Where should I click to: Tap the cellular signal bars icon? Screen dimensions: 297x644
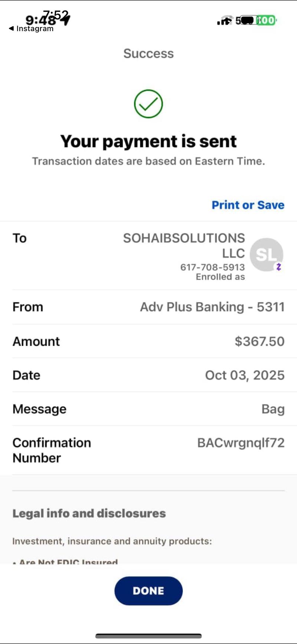click(x=222, y=22)
